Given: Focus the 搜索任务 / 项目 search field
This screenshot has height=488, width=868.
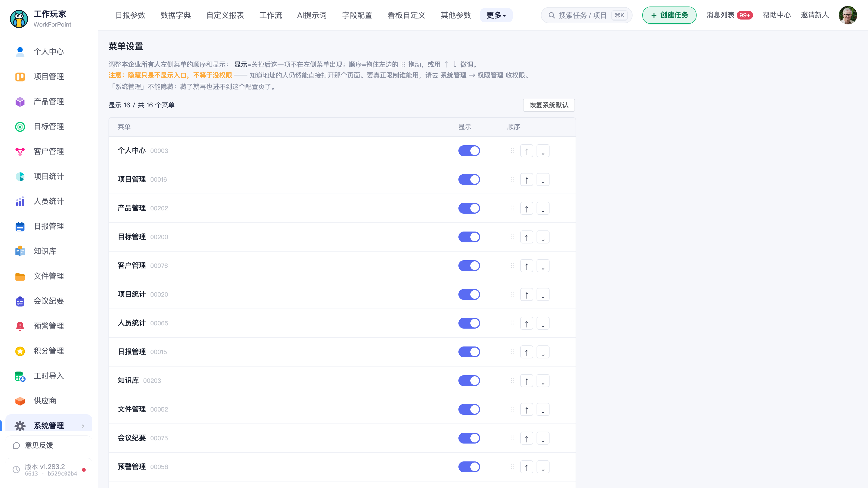Looking at the screenshot, I should click(x=586, y=15).
